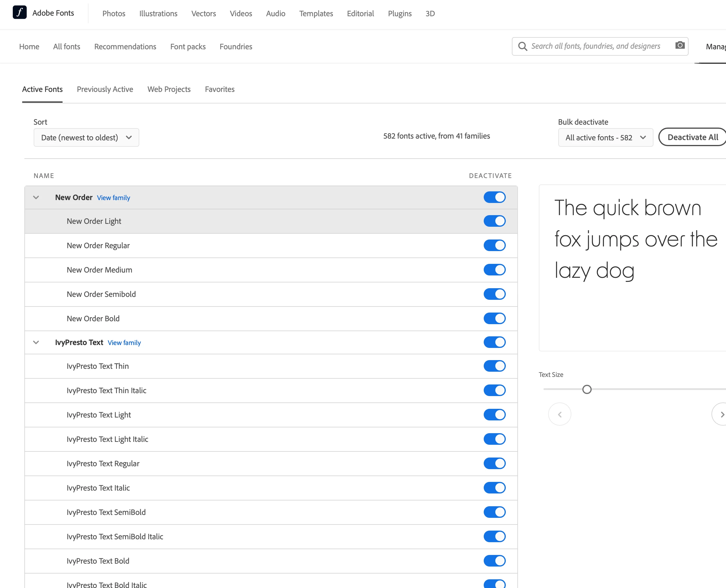Click the search magnifier icon
Image resolution: width=726 pixels, height=588 pixels.
point(523,46)
